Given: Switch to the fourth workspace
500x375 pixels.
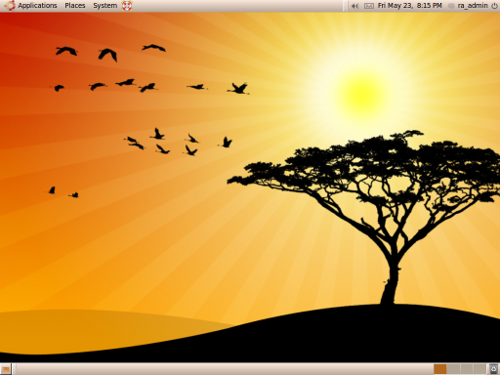Looking at the screenshot, I should (x=479, y=369).
